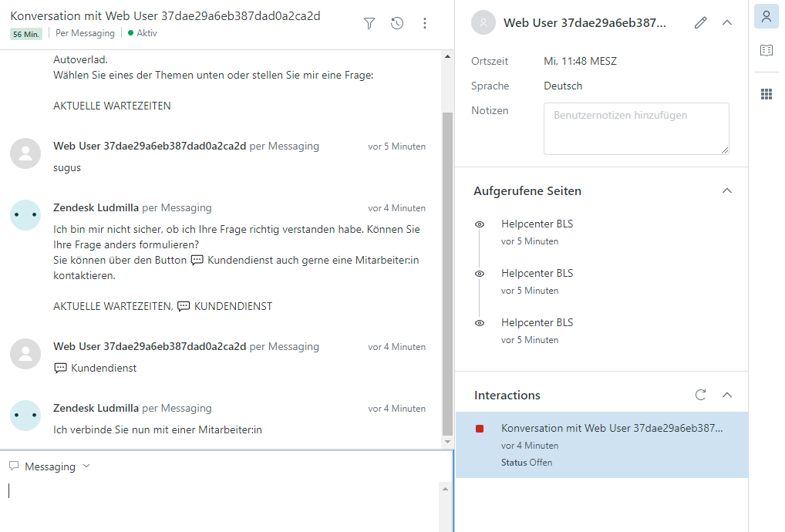Type in the Benutzernotizen hinzufügen field
The width and height of the screenshot is (785, 532).
tap(636, 129)
